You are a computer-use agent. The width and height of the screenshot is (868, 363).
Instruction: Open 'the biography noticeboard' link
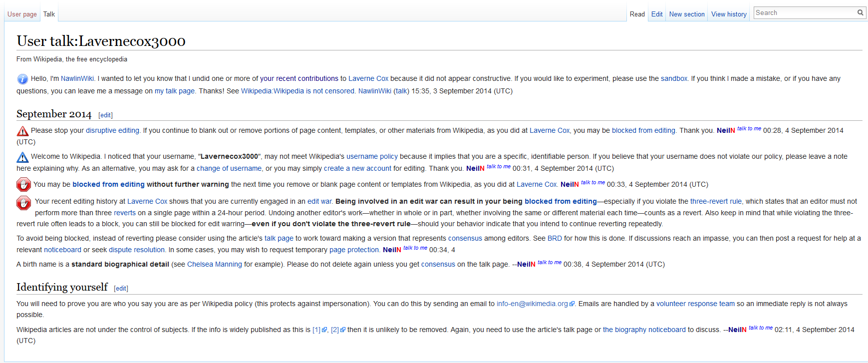pyautogui.click(x=644, y=330)
